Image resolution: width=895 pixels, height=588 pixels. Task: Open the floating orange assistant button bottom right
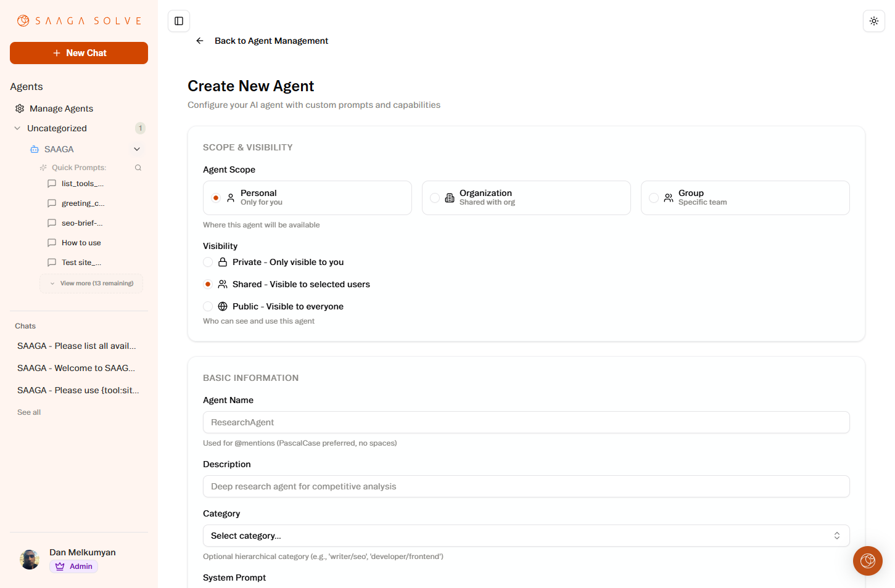[x=868, y=561]
